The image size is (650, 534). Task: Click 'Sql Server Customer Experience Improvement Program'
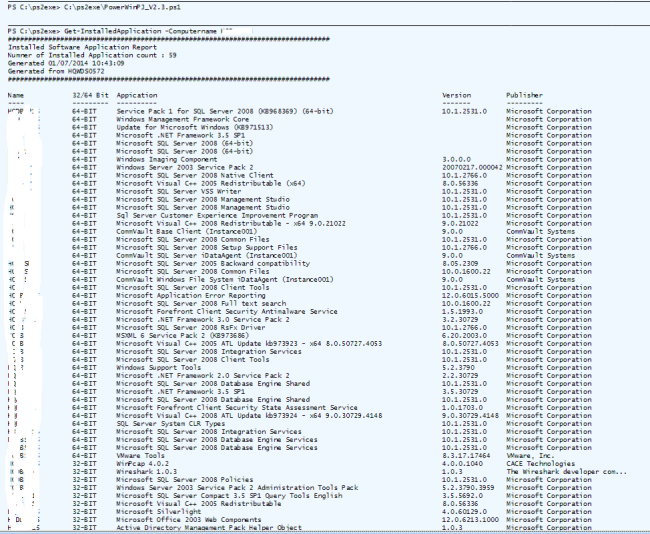click(x=217, y=216)
